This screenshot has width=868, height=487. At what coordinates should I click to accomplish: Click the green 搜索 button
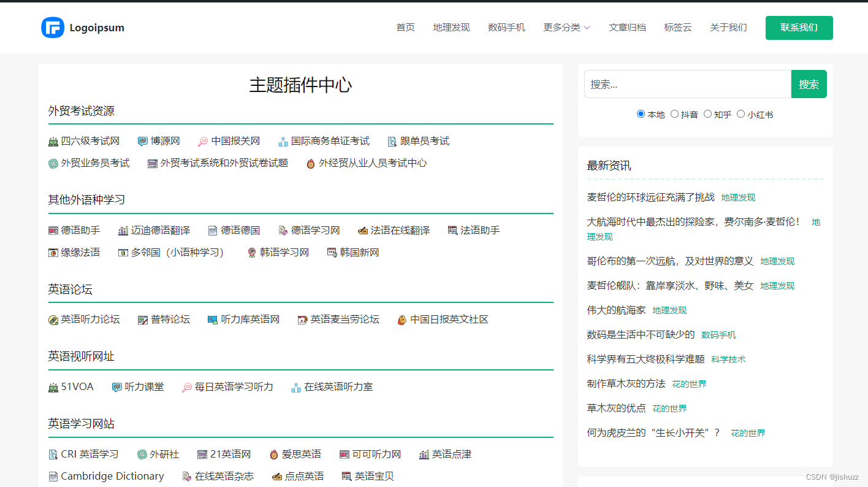click(x=809, y=84)
